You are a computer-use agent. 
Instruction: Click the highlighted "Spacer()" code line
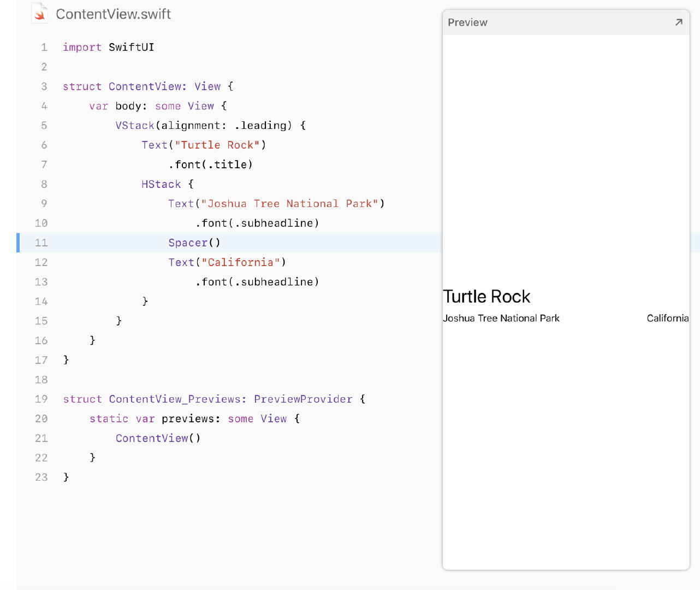click(x=194, y=243)
